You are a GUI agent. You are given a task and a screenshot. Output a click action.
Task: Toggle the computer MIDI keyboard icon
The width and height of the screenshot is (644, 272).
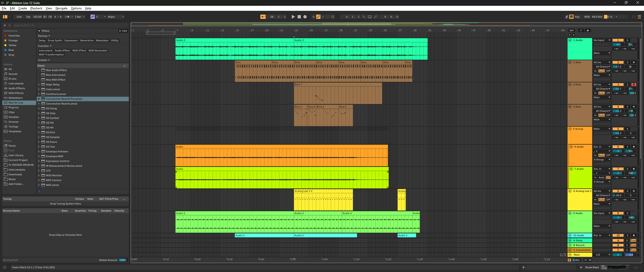coord(571,17)
